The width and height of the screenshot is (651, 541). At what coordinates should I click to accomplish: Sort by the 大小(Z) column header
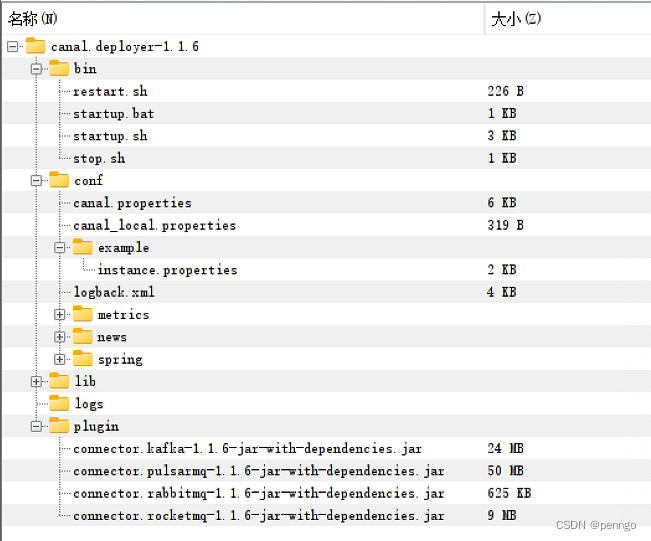click(x=568, y=19)
